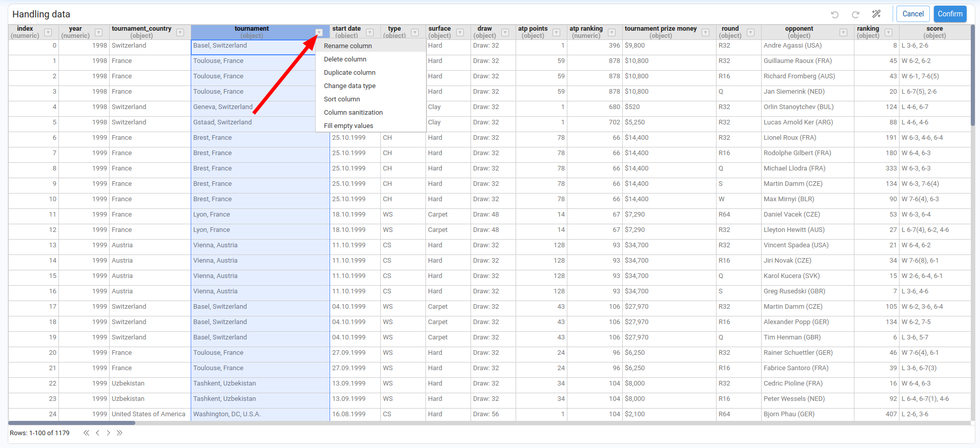Go to the first page of rows
980x448 pixels.
pos(86,433)
